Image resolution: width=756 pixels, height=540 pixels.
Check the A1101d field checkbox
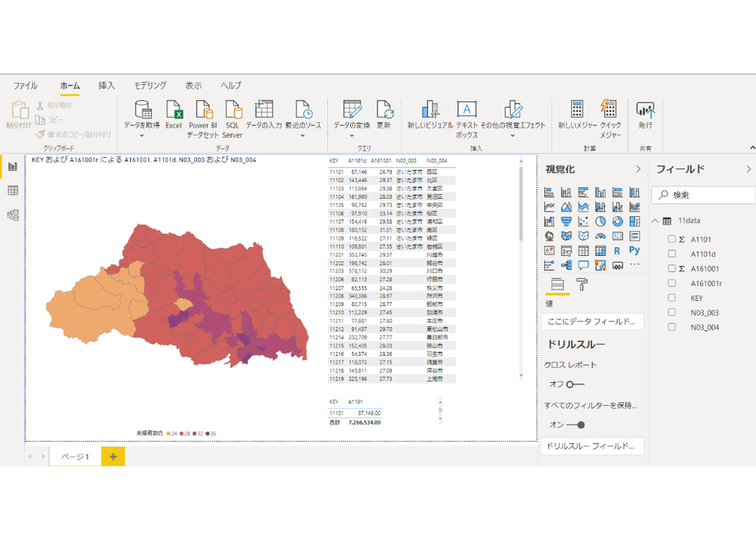672,254
